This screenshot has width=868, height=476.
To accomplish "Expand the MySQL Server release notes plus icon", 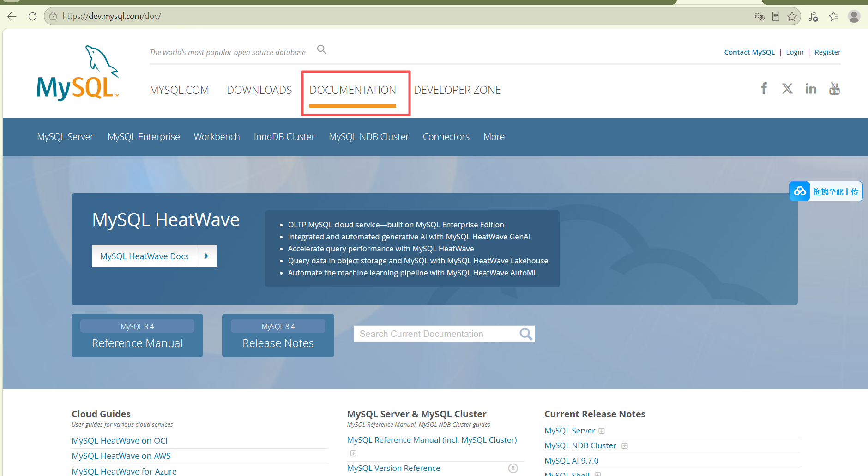I will pyautogui.click(x=602, y=431).
